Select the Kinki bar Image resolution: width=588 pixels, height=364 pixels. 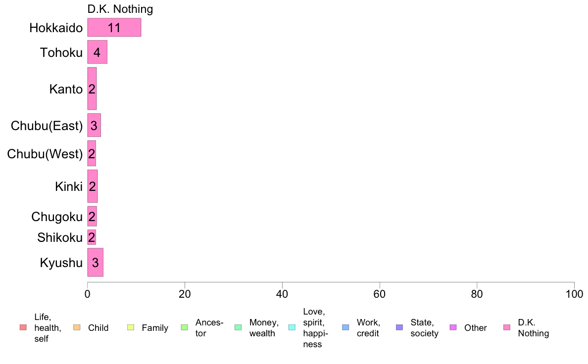[93, 186]
